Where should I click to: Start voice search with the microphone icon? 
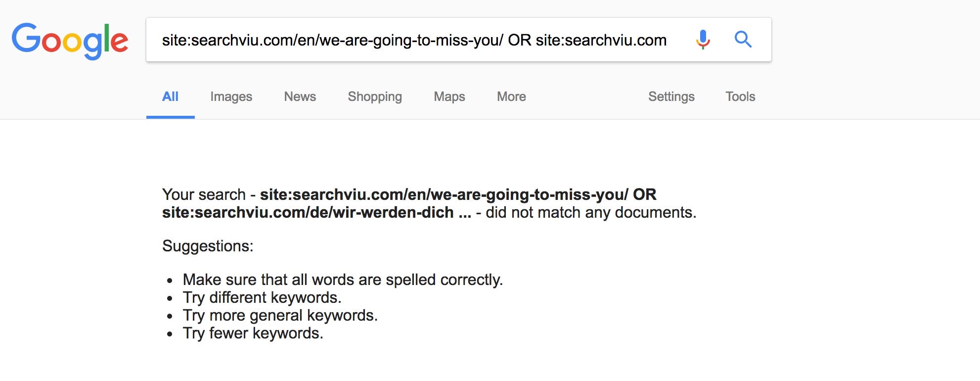pyautogui.click(x=703, y=40)
